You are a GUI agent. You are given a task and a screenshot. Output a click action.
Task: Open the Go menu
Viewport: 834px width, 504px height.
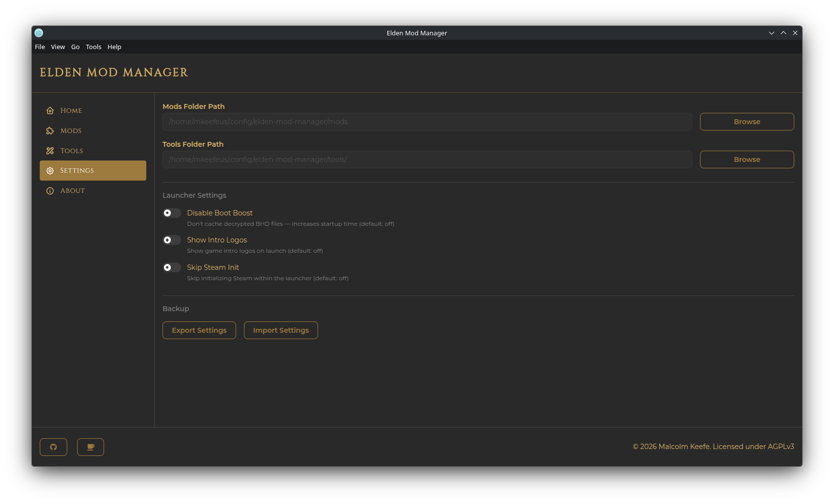click(75, 47)
